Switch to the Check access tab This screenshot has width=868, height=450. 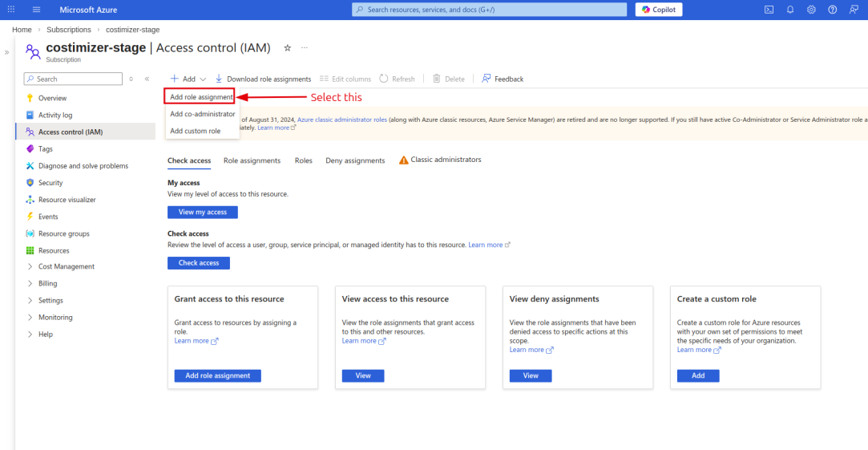point(189,160)
